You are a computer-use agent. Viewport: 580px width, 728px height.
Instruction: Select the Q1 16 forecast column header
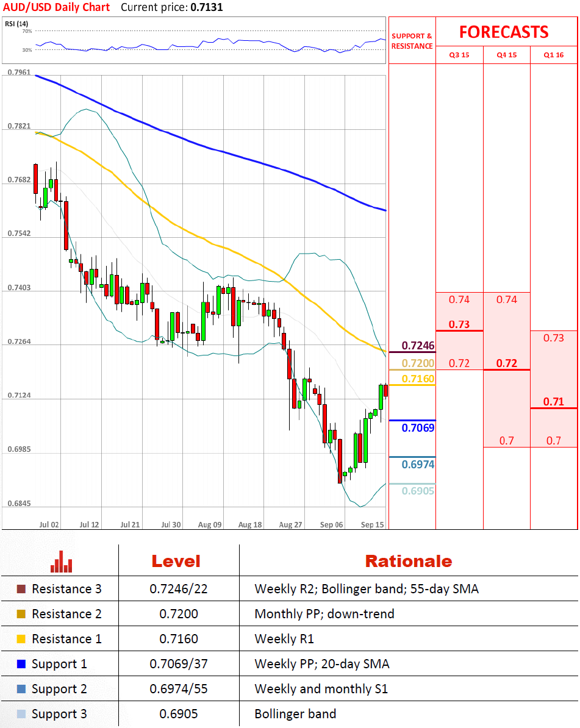click(554, 55)
